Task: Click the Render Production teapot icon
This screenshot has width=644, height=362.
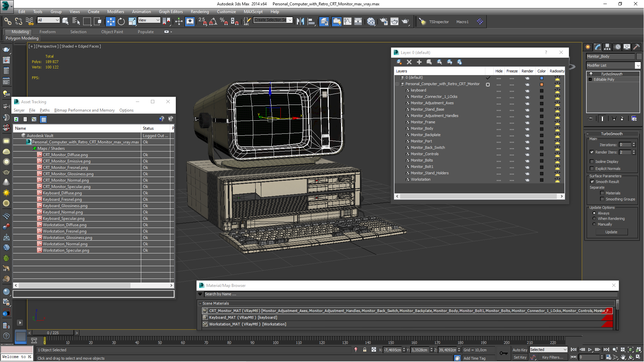Action: pos(406,21)
